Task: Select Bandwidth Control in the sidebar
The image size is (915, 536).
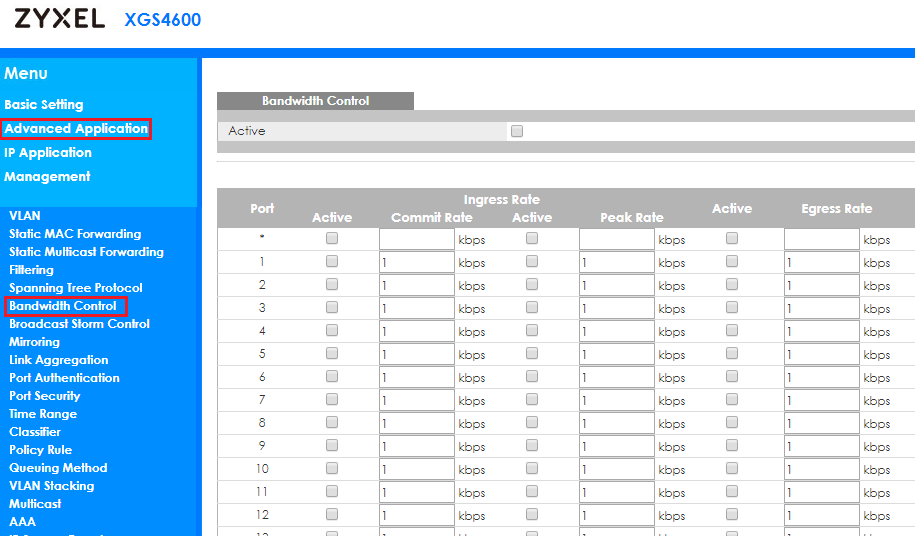Action: click(63, 306)
